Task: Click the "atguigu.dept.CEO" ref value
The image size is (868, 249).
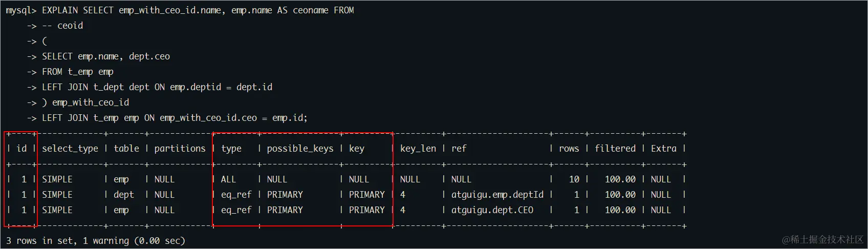Action: coord(492,210)
